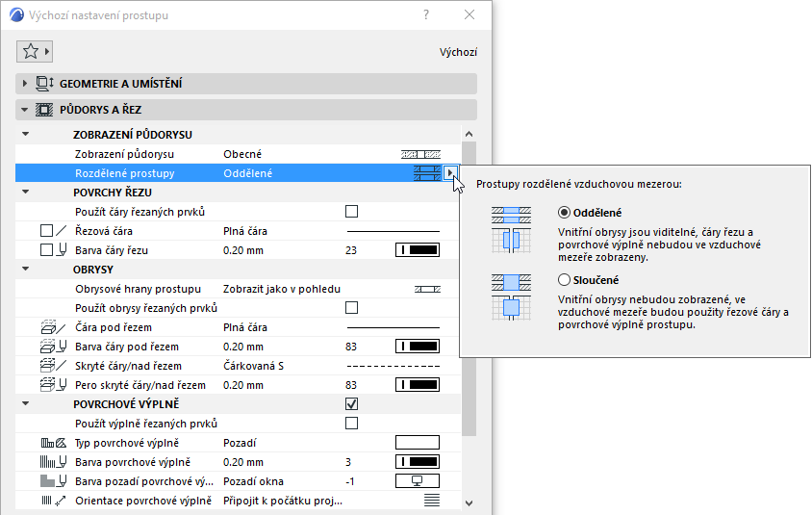Click the Skryté čáry dashed line preview
This screenshot has width=812, height=515.
[393, 366]
